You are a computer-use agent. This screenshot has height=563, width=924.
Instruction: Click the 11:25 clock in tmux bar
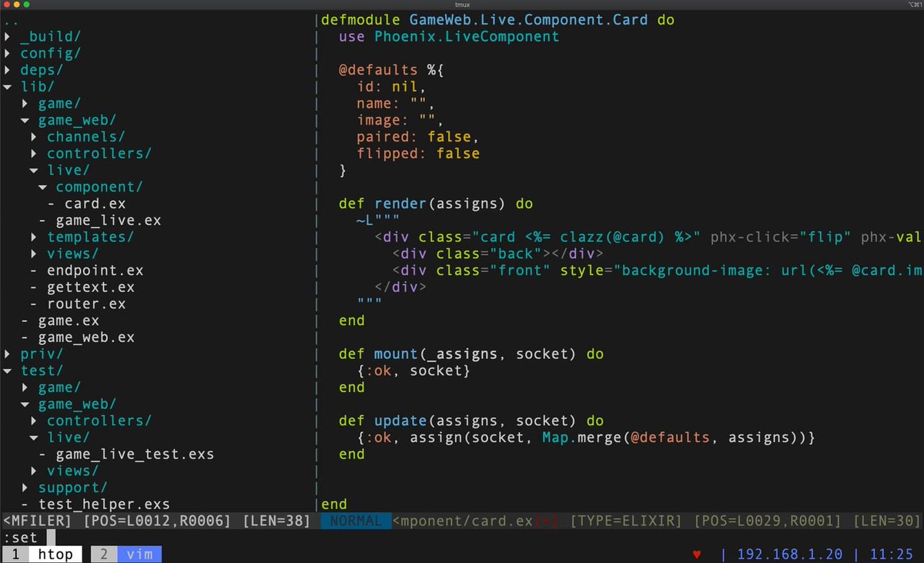[891, 555]
